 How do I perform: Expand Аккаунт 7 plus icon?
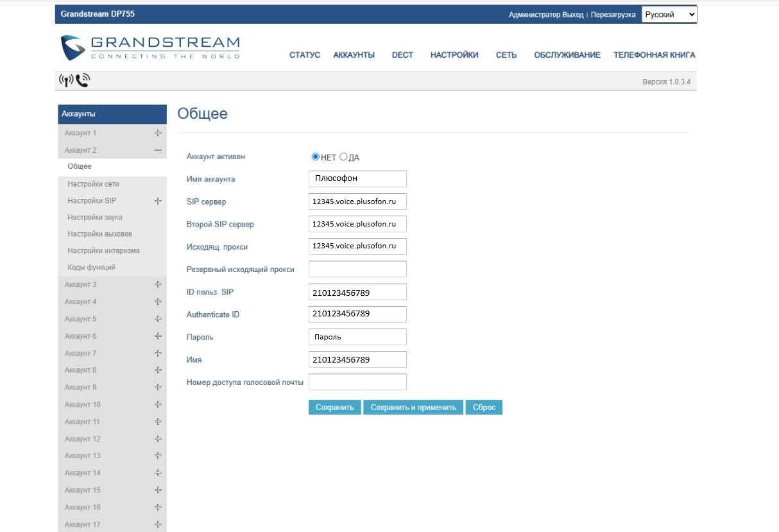(158, 354)
